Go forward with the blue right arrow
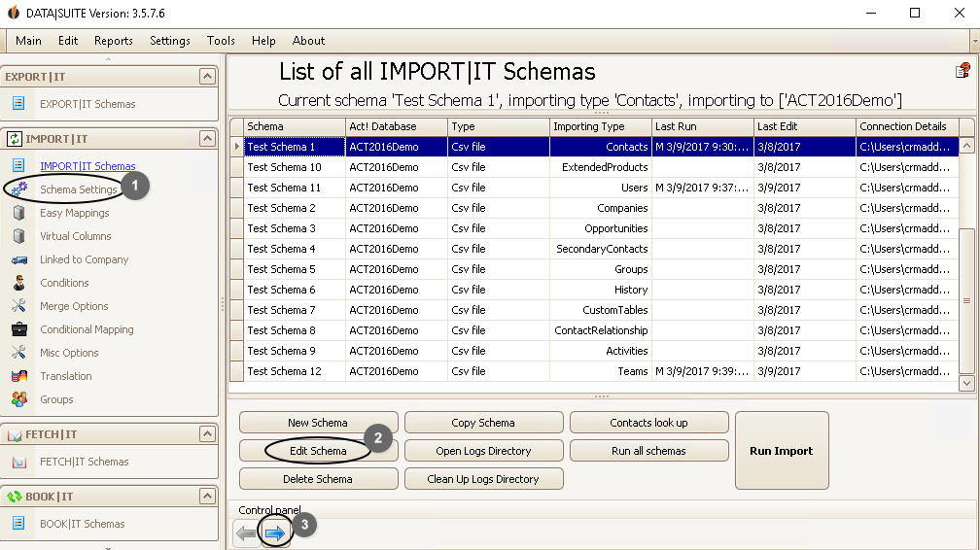 275,533
